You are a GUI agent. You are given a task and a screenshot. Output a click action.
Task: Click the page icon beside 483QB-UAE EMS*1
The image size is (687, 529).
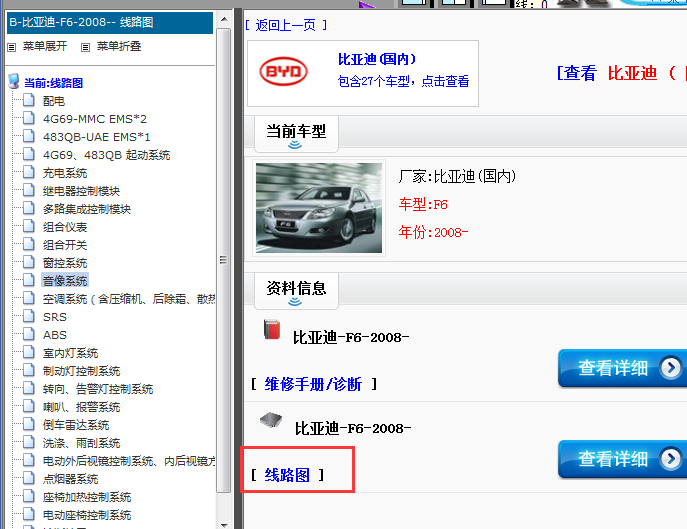pyautogui.click(x=28, y=136)
